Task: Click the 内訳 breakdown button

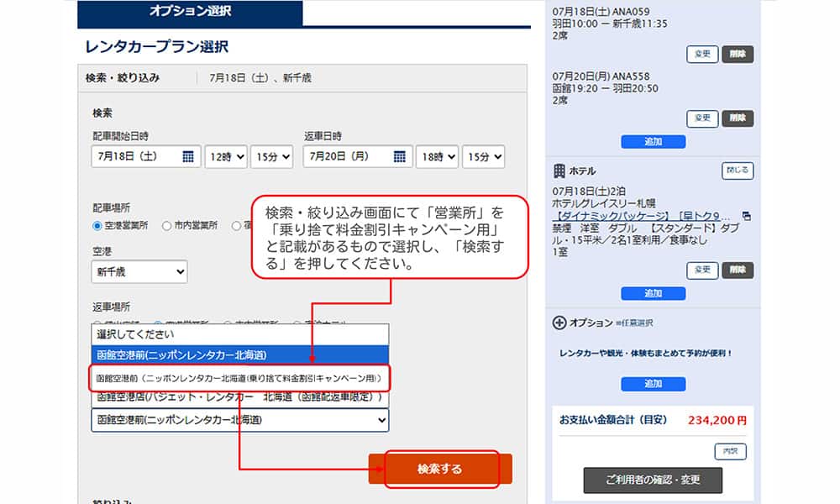Action: click(730, 452)
